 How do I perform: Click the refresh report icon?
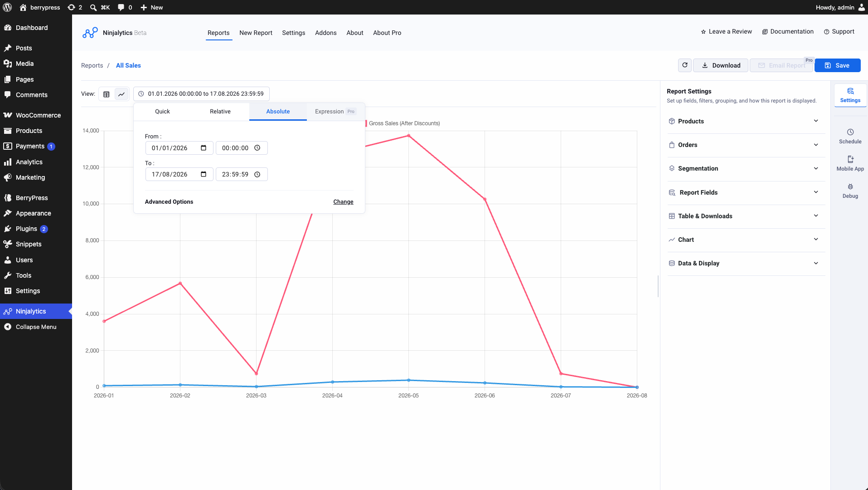click(685, 65)
